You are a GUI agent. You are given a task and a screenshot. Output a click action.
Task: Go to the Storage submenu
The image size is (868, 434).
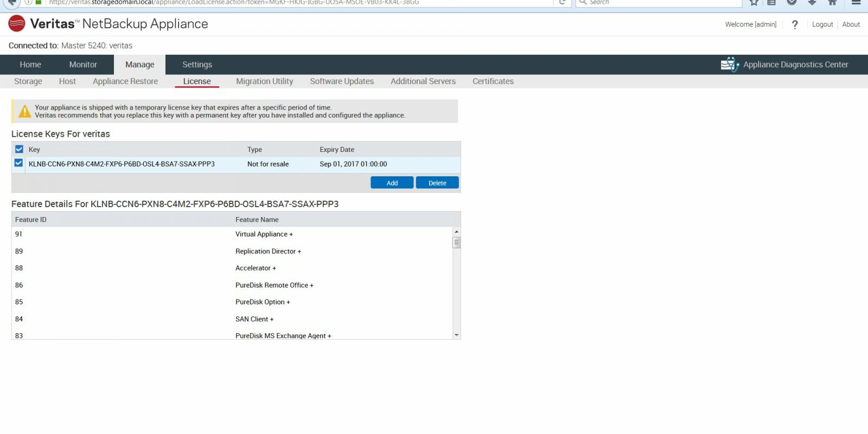pyautogui.click(x=28, y=81)
